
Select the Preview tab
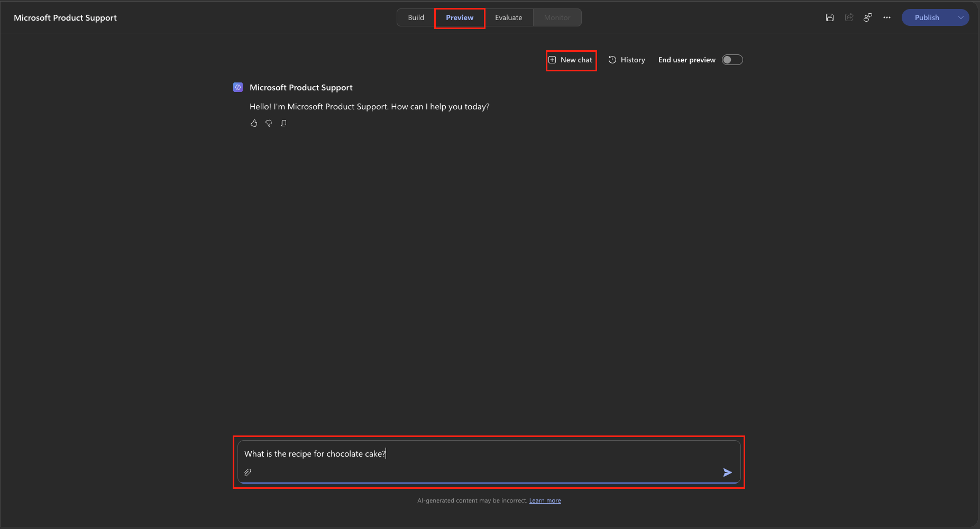(x=460, y=17)
